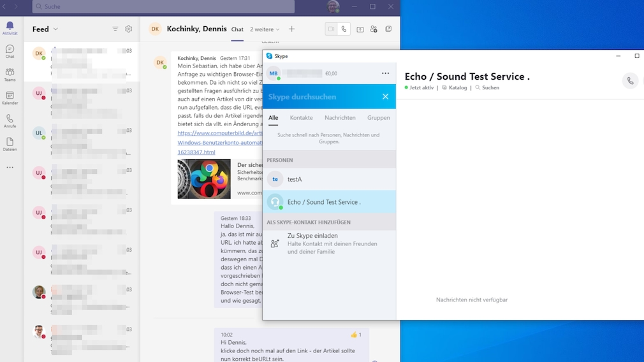
Task: Open Skype more options ellipsis
Action: coord(385,73)
